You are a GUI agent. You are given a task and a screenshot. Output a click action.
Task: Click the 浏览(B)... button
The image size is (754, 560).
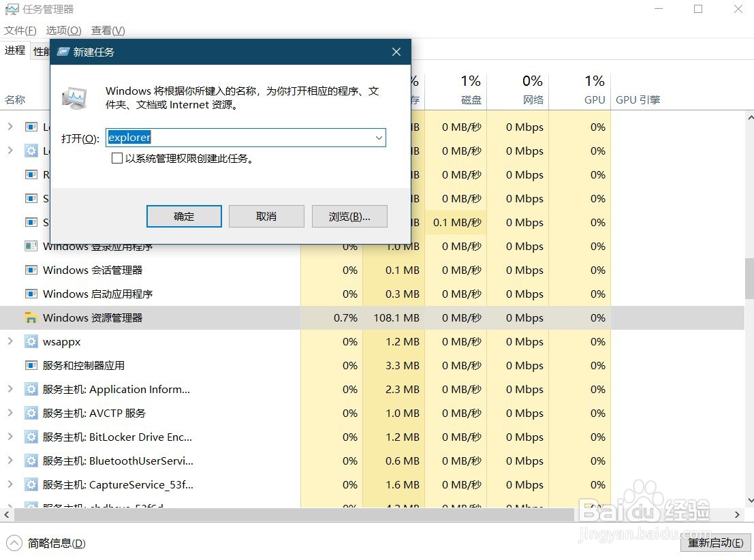tap(349, 217)
